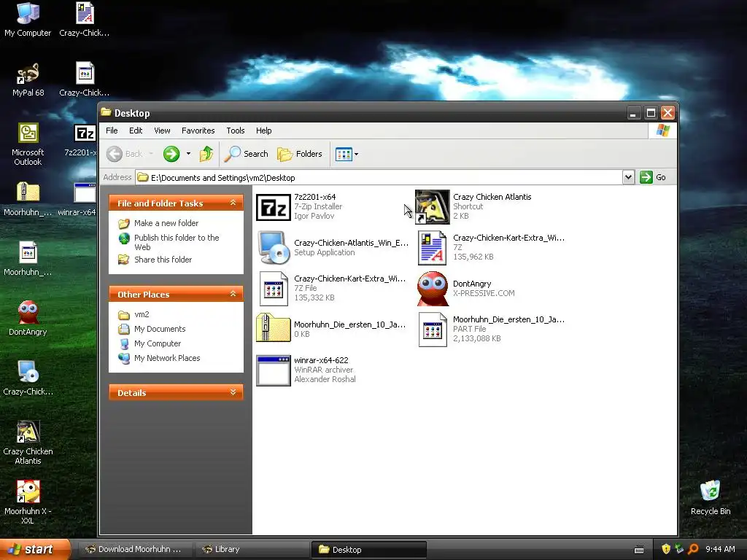Click the security shield tray icon
The width and height of the screenshot is (747, 560).
(x=666, y=549)
